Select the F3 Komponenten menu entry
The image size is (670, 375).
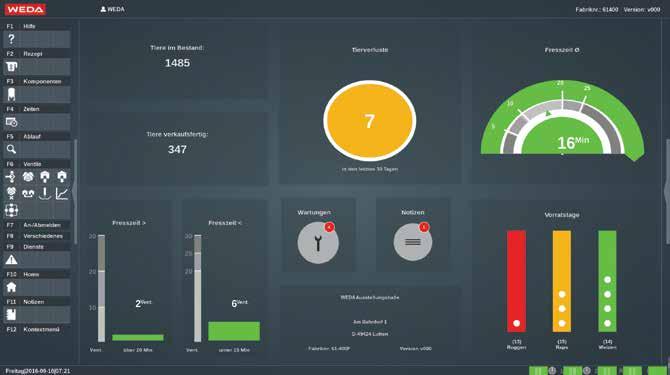(36, 81)
